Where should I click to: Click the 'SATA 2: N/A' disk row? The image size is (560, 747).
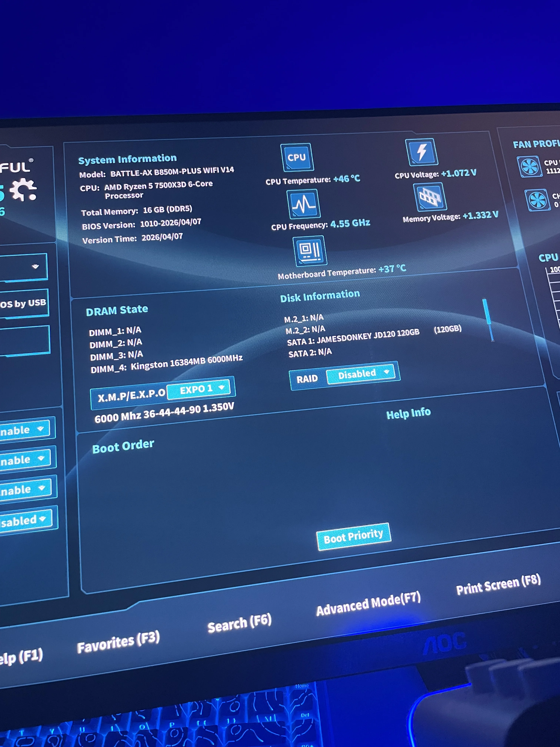pos(310,353)
